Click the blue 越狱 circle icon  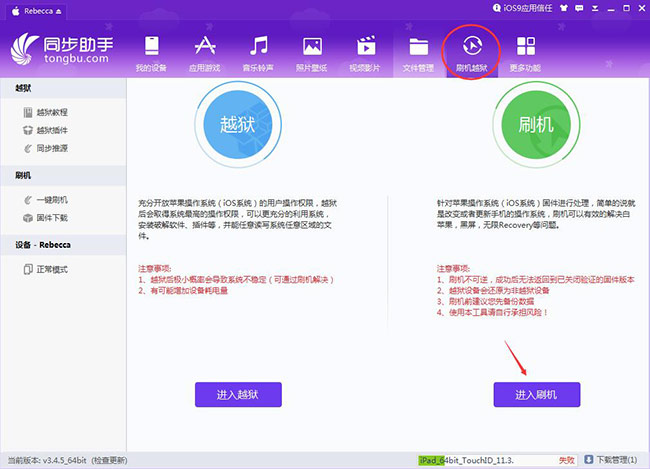click(x=238, y=124)
